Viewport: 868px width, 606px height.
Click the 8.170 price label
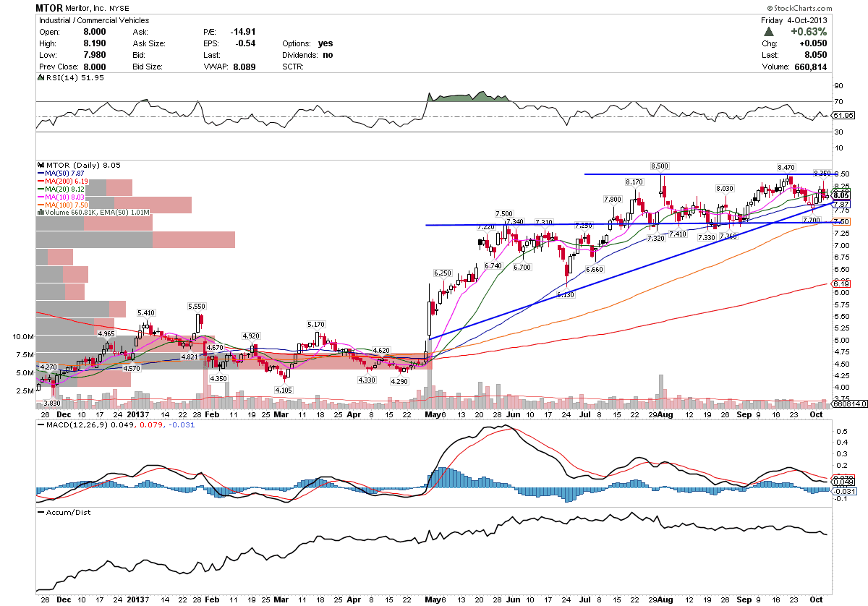634,181
